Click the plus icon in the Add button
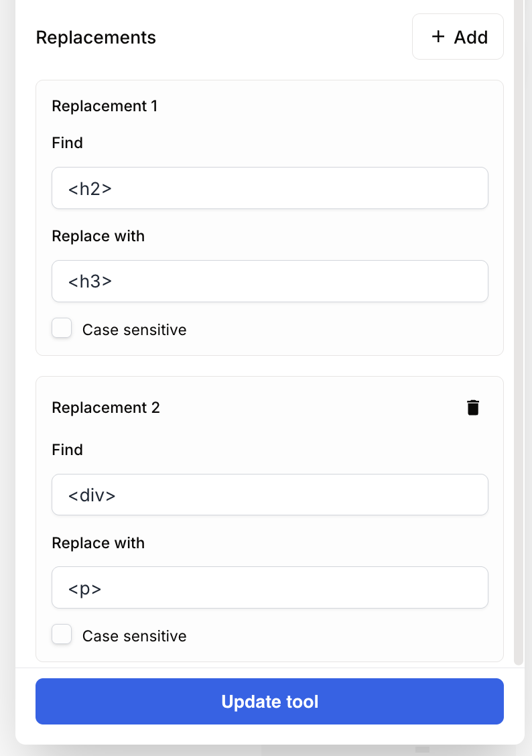This screenshot has height=756, width=532. [439, 37]
